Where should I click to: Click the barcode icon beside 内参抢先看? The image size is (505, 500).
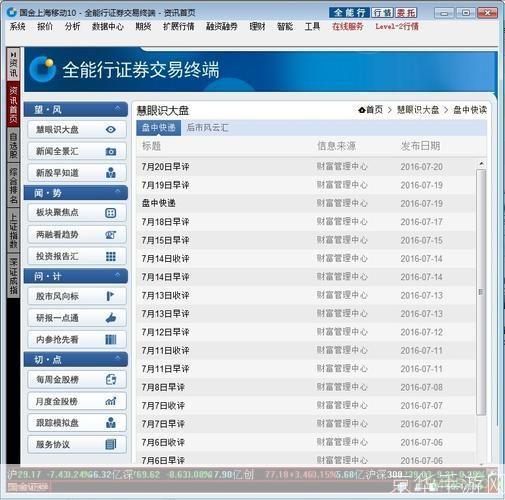[111, 339]
